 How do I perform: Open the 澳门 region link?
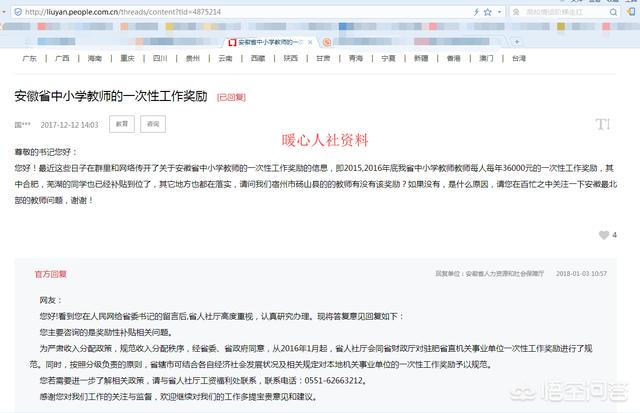[486, 58]
